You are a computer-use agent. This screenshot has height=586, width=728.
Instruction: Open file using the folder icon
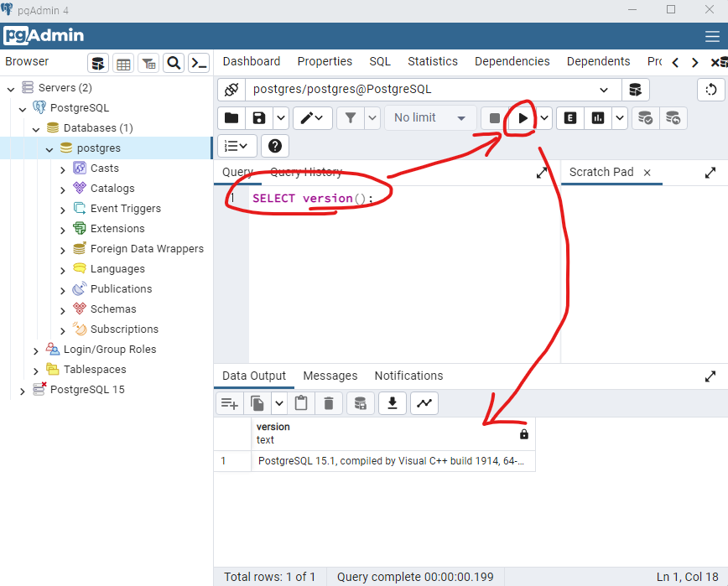click(x=231, y=118)
